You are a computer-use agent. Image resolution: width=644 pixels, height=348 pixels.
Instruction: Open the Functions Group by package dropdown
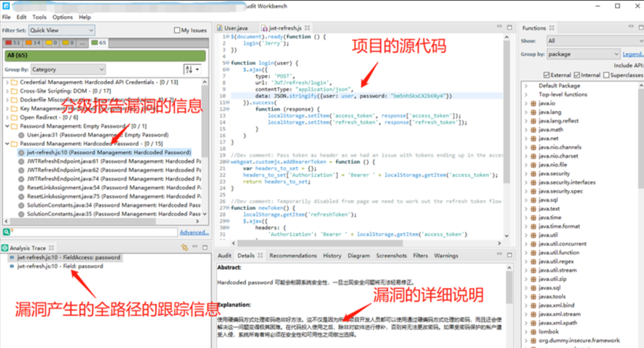(x=583, y=54)
